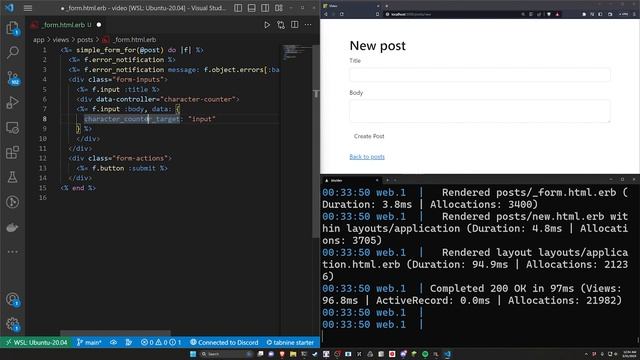Open tabnine starter status item

[290, 342]
